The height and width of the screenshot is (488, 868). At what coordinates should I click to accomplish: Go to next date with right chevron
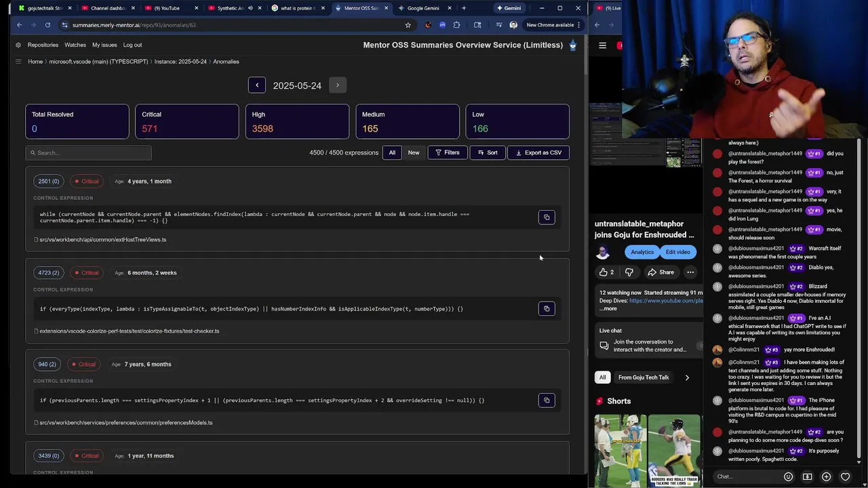(338, 85)
